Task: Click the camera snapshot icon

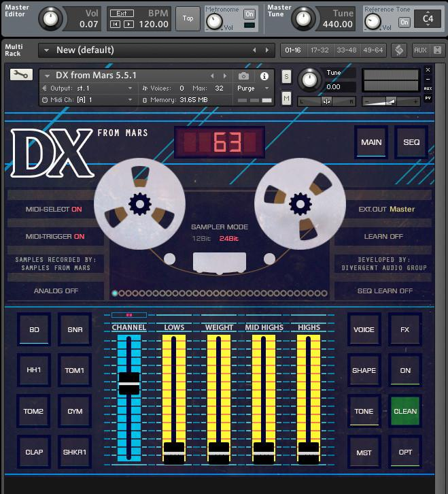Action: coord(243,76)
